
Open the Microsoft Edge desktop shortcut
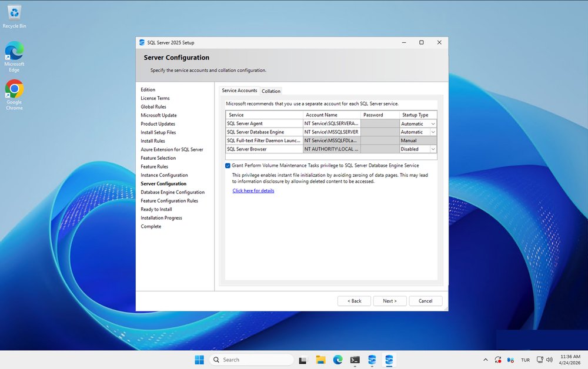[x=14, y=52]
